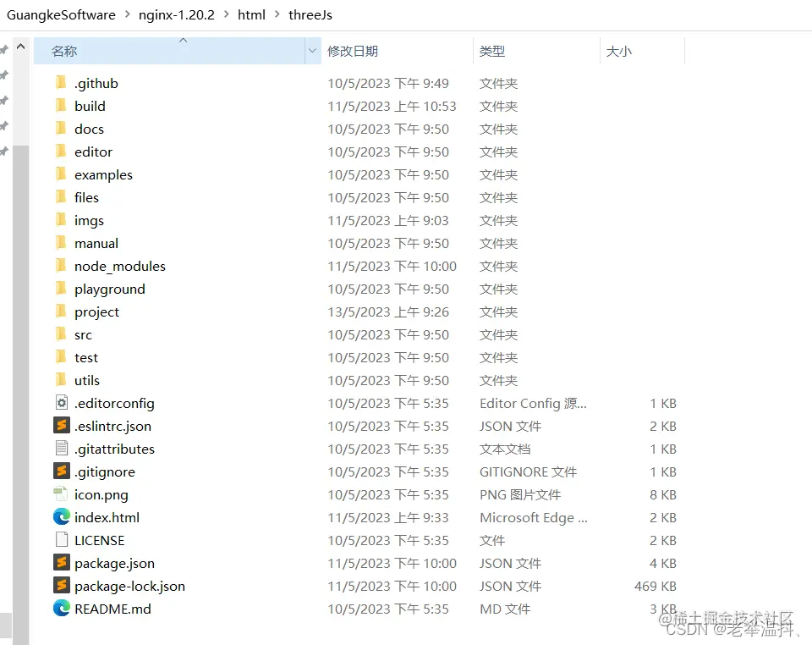Select the file name icon.png
The width and height of the screenshot is (812, 645).
click(x=101, y=495)
